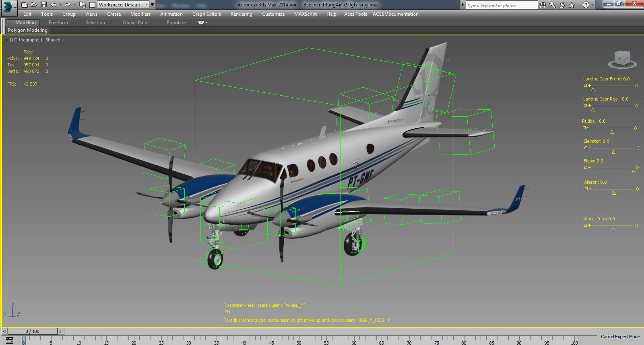Open the Modifiers menu

click(x=140, y=14)
